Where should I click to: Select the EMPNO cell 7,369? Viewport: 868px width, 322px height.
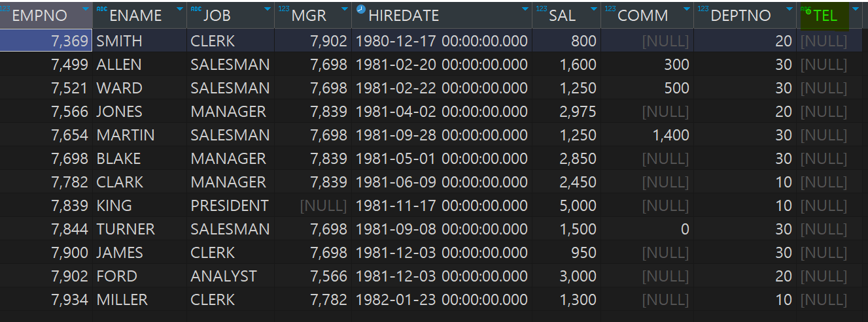tap(46, 41)
